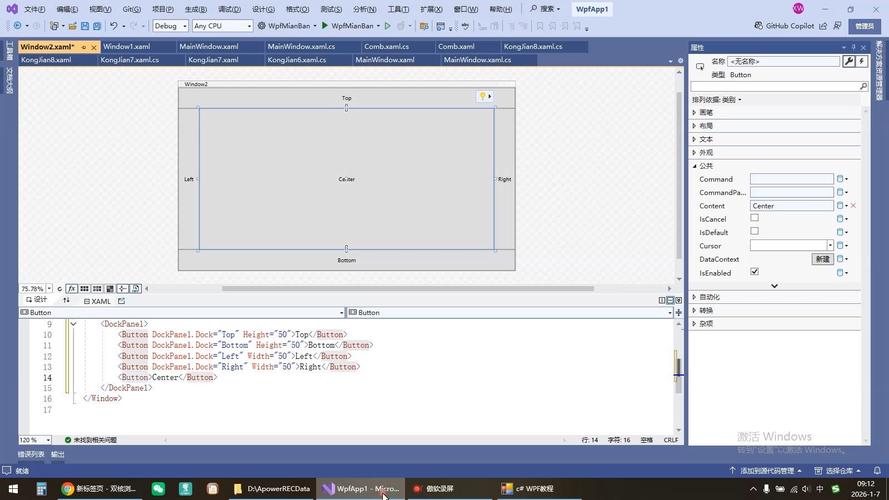Image resolution: width=889 pixels, height=500 pixels.
Task: Open the Tools (工具) menu
Action: click(398, 9)
